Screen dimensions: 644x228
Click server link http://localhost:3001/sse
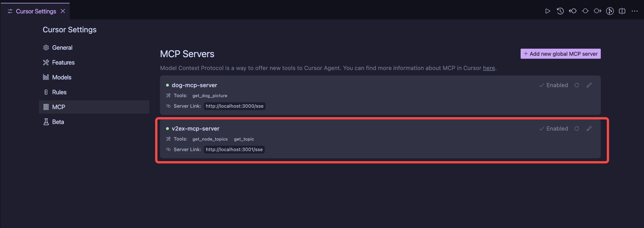coord(234,150)
